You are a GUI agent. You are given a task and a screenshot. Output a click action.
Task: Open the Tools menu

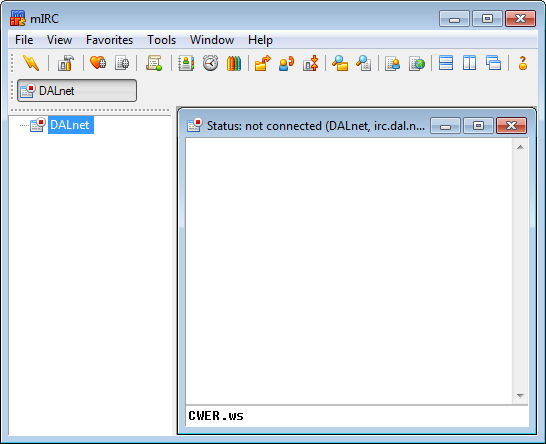coord(161,40)
